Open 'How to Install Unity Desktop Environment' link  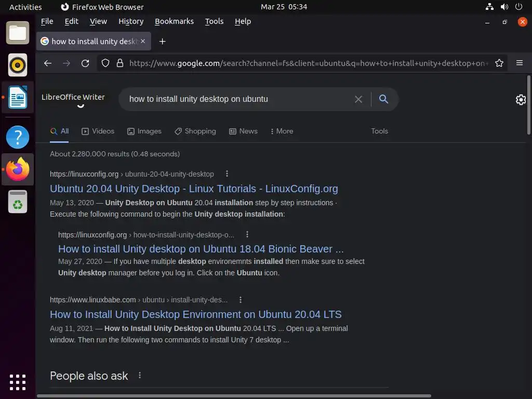(196, 314)
